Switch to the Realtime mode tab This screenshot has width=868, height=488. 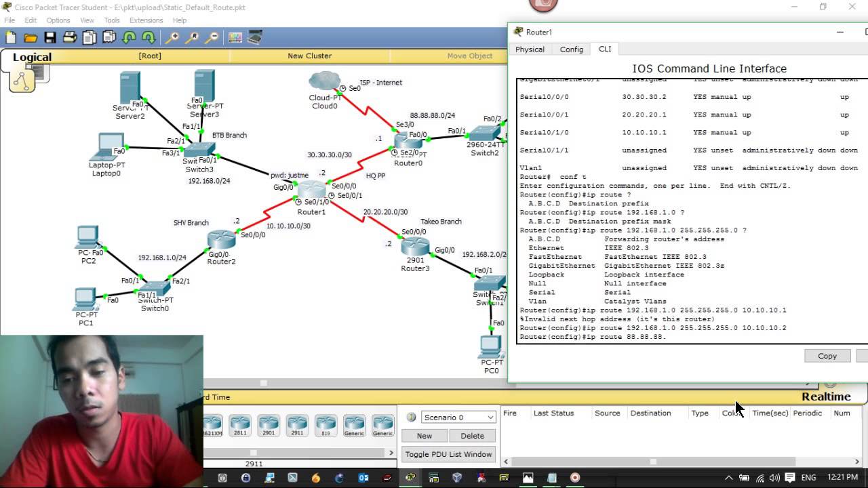[826, 397]
